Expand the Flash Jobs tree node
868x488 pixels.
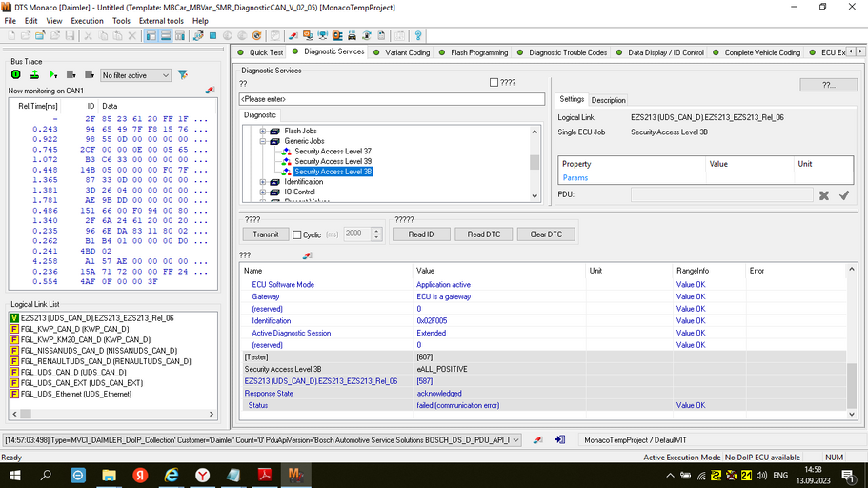(263, 132)
